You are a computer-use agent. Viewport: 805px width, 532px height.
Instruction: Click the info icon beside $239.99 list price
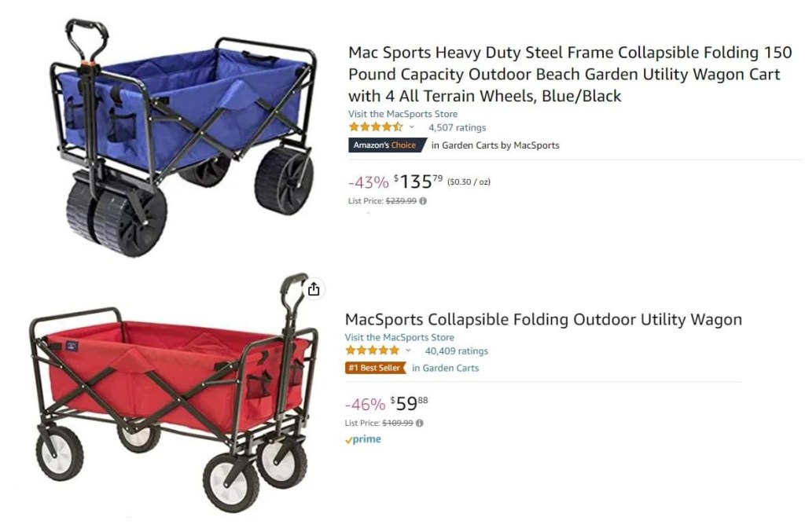point(423,201)
